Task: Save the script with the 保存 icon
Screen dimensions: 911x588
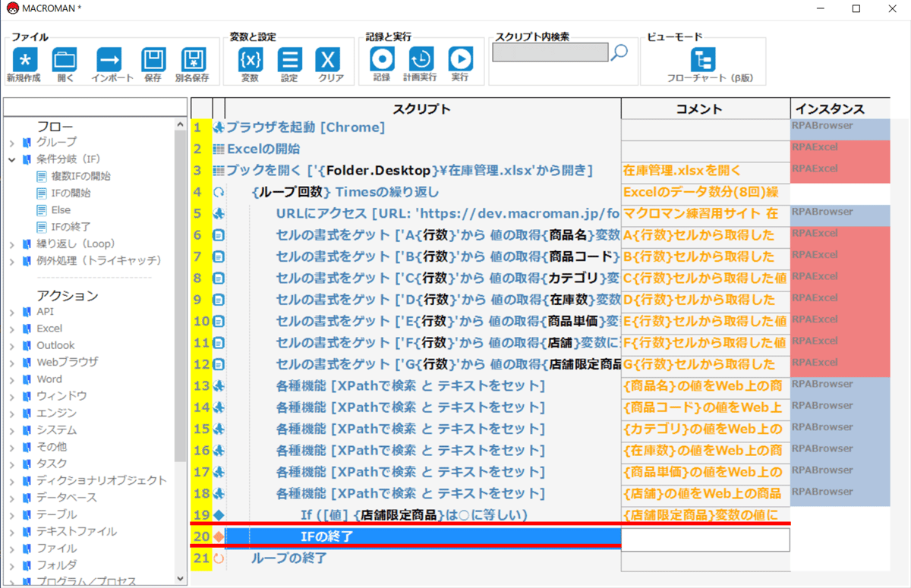Action: [153, 59]
